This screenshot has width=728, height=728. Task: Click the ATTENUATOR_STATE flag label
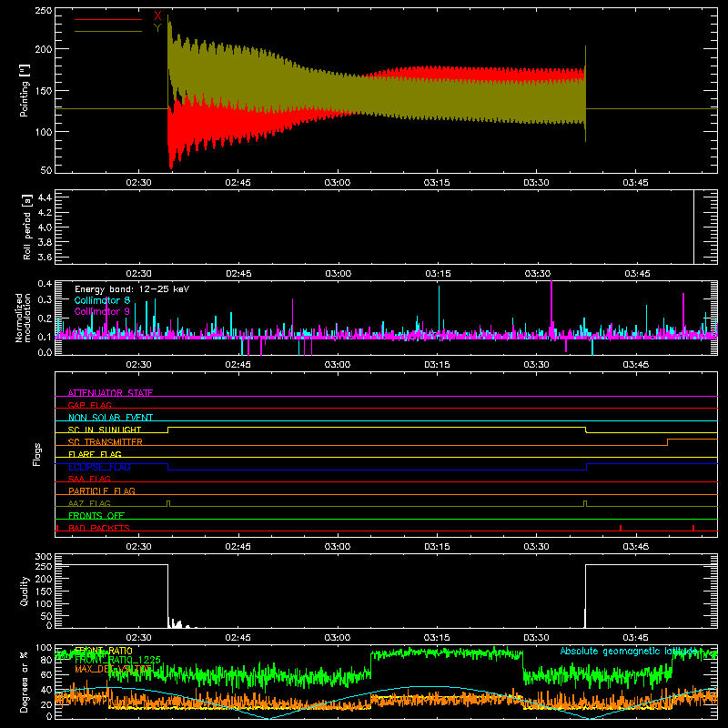coord(110,393)
